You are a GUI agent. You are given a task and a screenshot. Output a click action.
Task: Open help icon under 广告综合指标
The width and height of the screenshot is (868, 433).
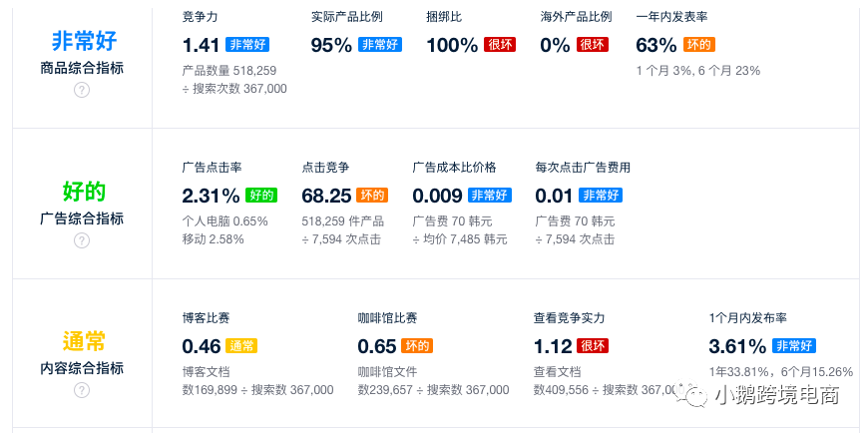(82, 240)
